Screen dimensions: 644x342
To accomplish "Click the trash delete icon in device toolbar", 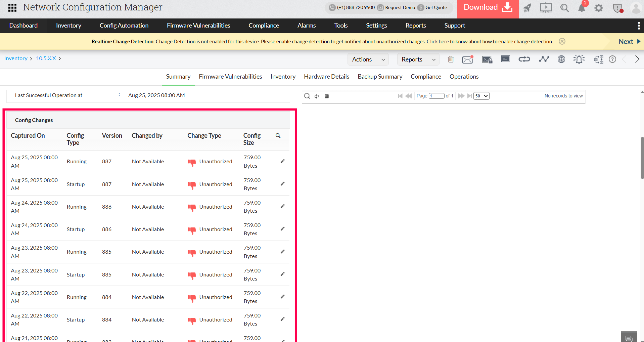I will [x=451, y=59].
